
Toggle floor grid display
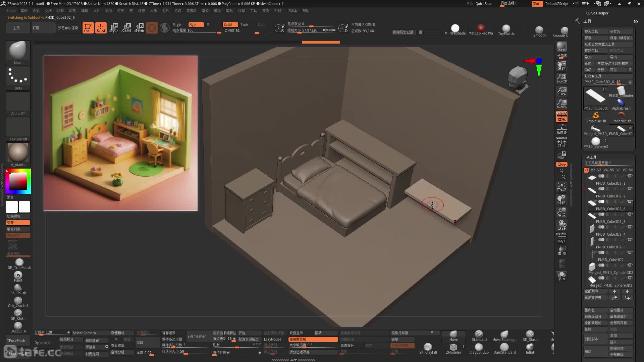pyautogui.click(x=561, y=129)
